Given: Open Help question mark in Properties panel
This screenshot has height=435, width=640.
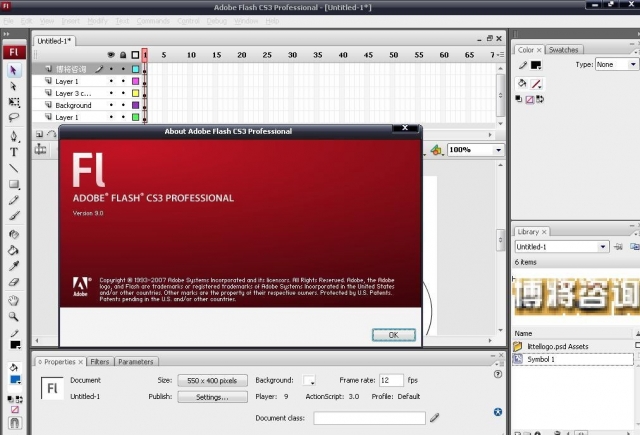Looking at the screenshot, I should [498, 374].
